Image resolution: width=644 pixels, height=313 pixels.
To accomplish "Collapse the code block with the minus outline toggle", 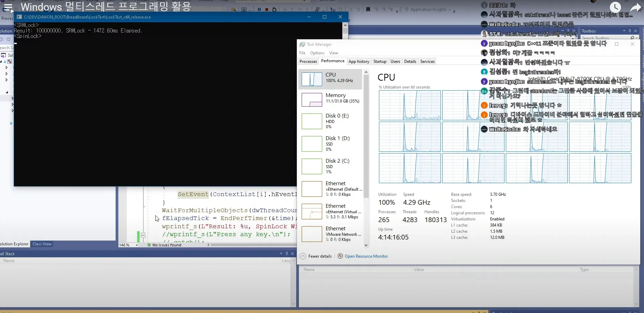I will pyautogui.click(x=143, y=235).
